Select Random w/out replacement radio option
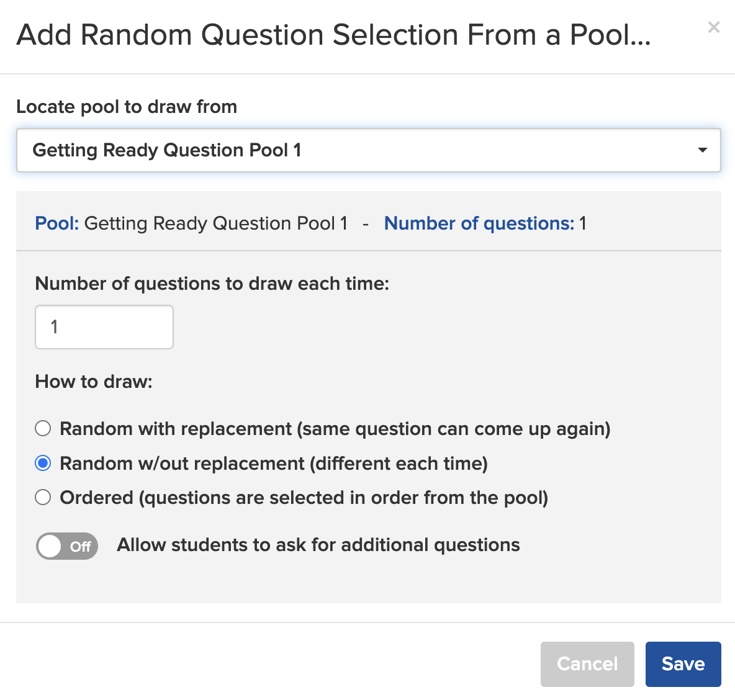 43,463
